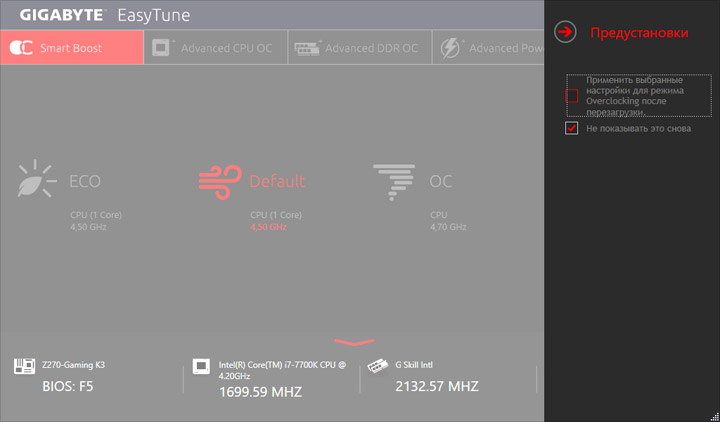Select the OC tornado mode icon
The width and height of the screenshot is (720, 422).
click(394, 182)
